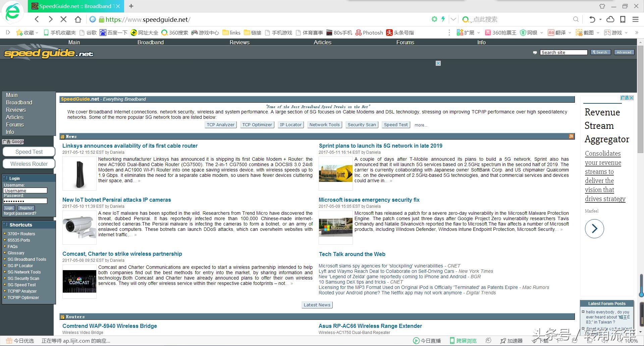Close the banner advertisement X button
This screenshot has width=644, height=346.
(438, 63)
